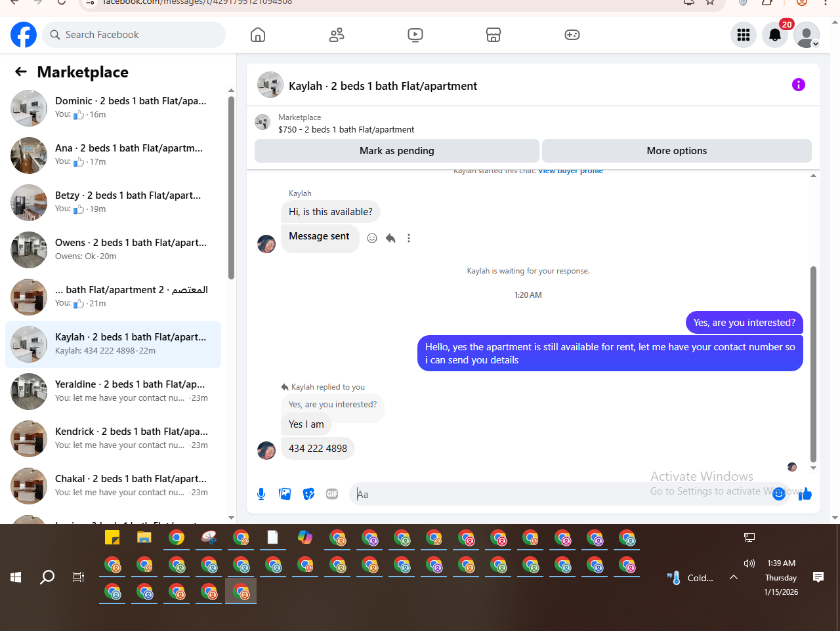
Task: Click the chat message area scrollbar
Action: pyautogui.click(x=813, y=364)
